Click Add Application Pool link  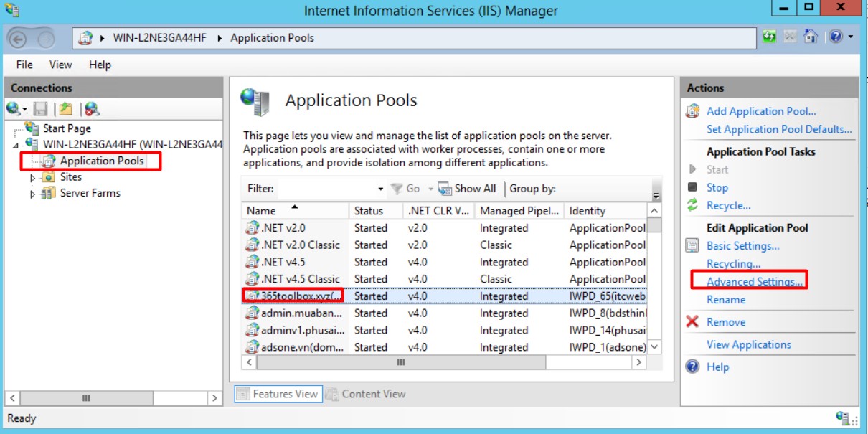(x=761, y=111)
